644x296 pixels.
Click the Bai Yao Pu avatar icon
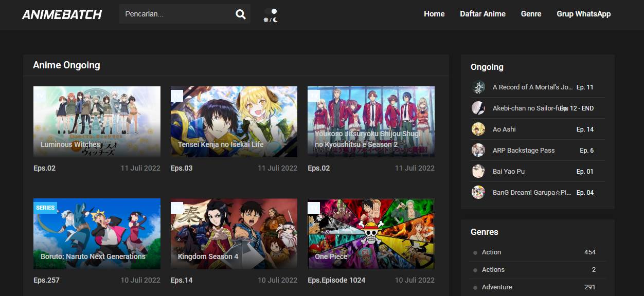click(x=478, y=171)
